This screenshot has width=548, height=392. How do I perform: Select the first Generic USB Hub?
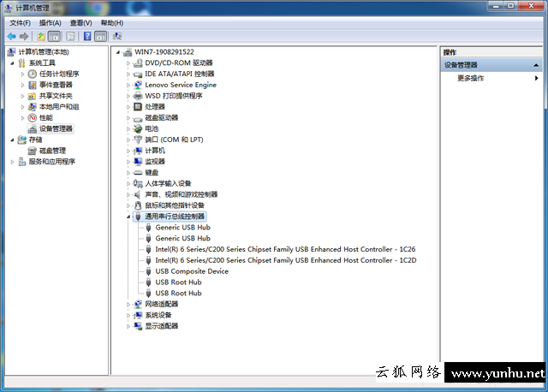(182, 228)
